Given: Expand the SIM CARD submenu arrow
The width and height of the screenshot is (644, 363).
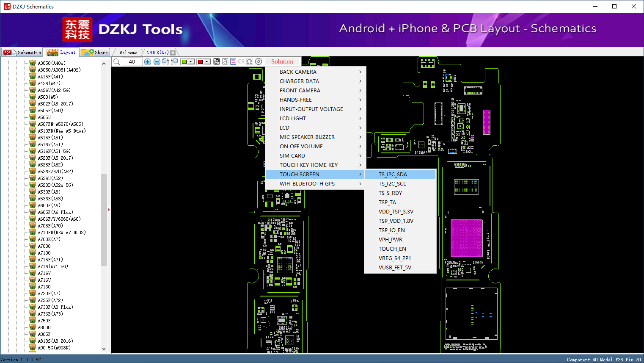Looking at the screenshot, I should (360, 156).
